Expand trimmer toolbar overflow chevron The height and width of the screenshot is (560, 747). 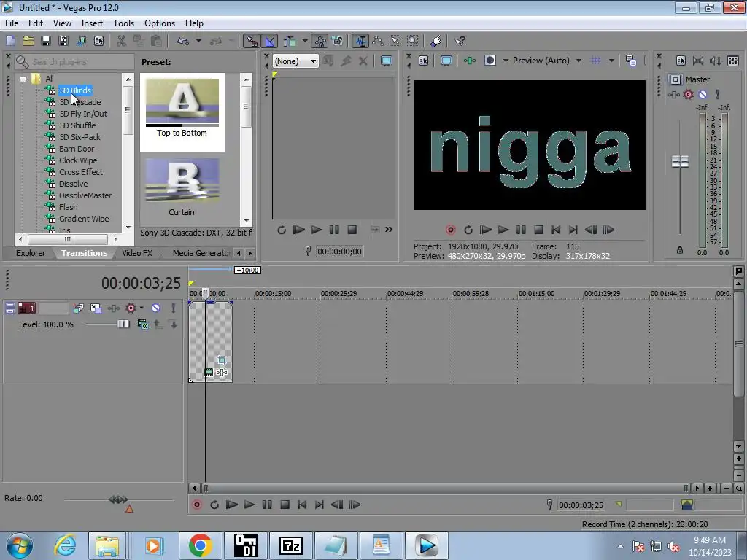(389, 230)
